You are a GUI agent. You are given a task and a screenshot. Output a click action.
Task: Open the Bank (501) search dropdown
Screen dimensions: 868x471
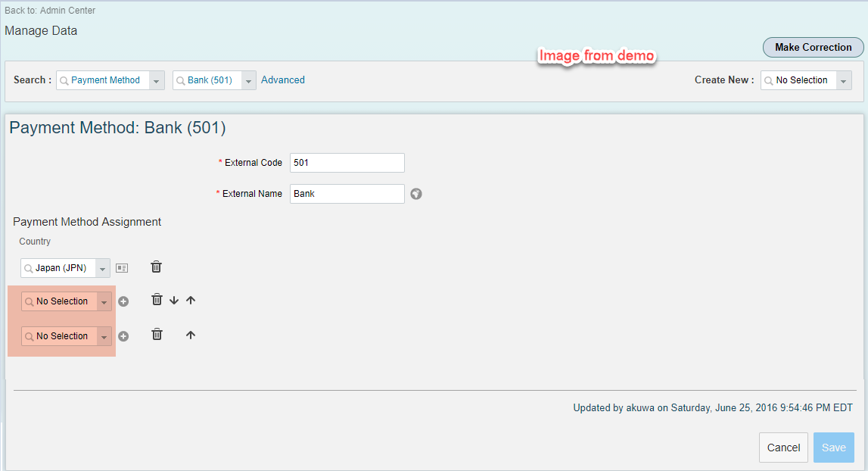pyautogui.click(x=248, y=81)
